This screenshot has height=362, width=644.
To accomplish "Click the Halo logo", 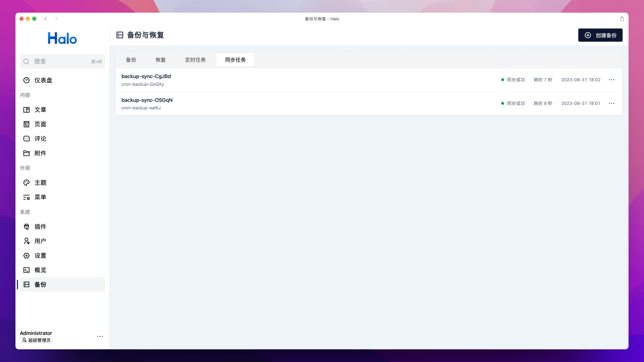I will (62, 39).
